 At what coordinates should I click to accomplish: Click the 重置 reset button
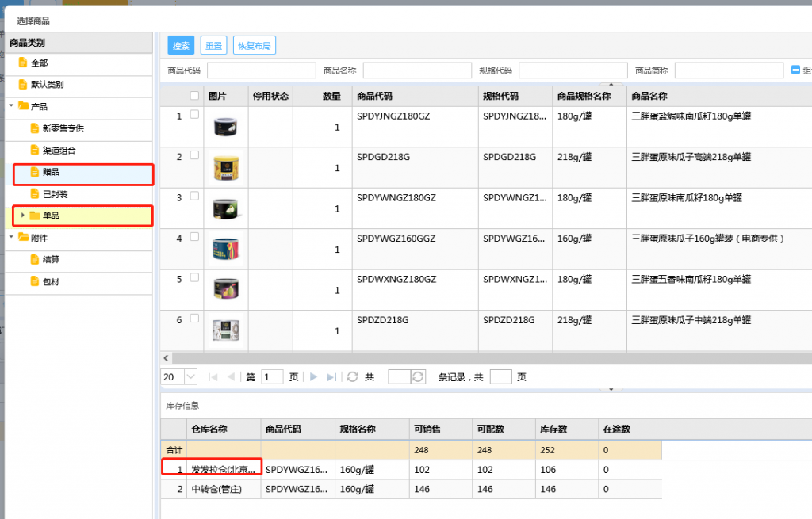point(213,46)
